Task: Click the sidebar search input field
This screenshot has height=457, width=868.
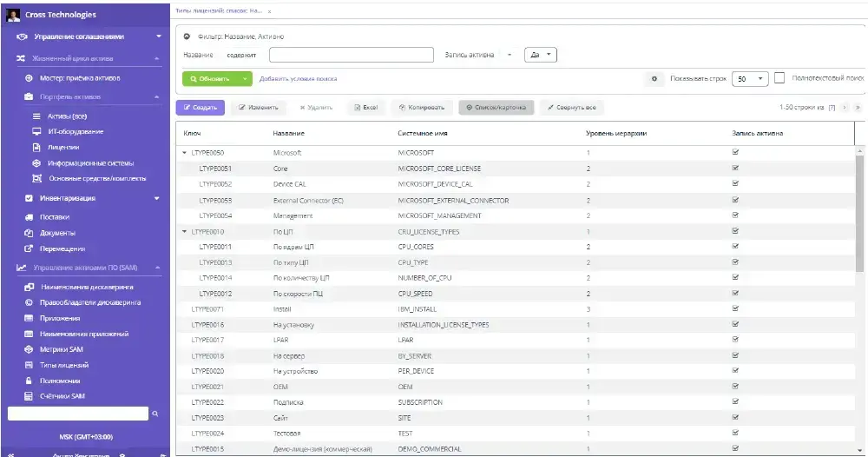Action: pyautogui.click(x=78, y=414)
